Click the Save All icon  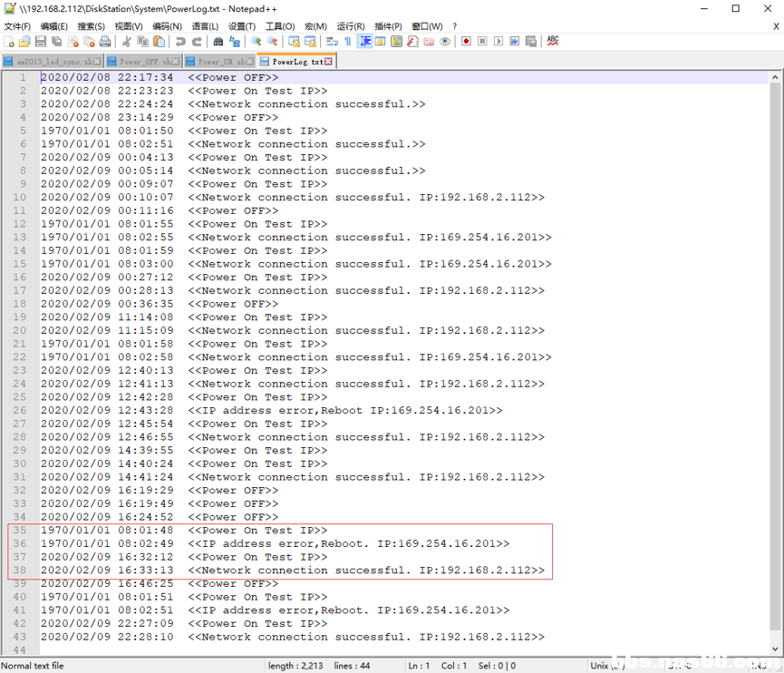[x=57, y=42]
